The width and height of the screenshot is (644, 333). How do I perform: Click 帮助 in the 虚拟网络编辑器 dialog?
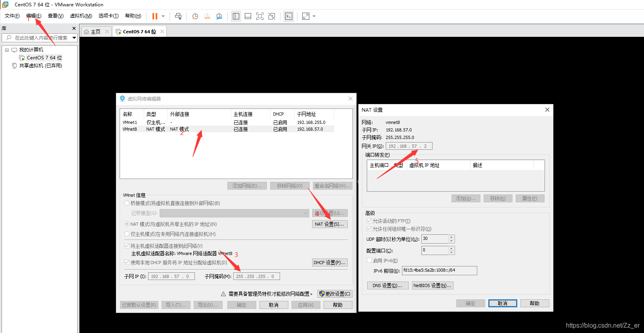338,305
